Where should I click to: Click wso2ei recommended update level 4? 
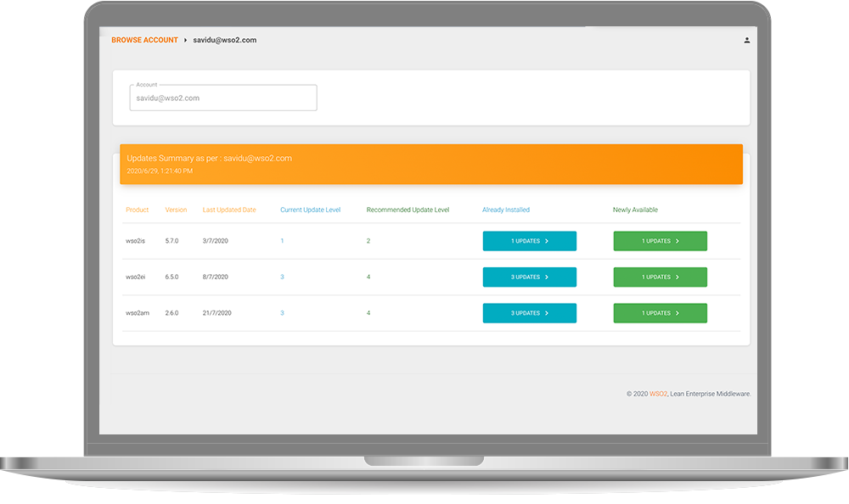(x=368, y=277)
